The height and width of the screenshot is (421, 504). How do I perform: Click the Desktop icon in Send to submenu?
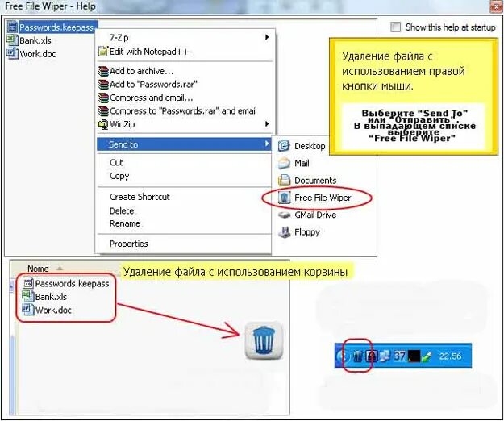click(x=284, y=146)
